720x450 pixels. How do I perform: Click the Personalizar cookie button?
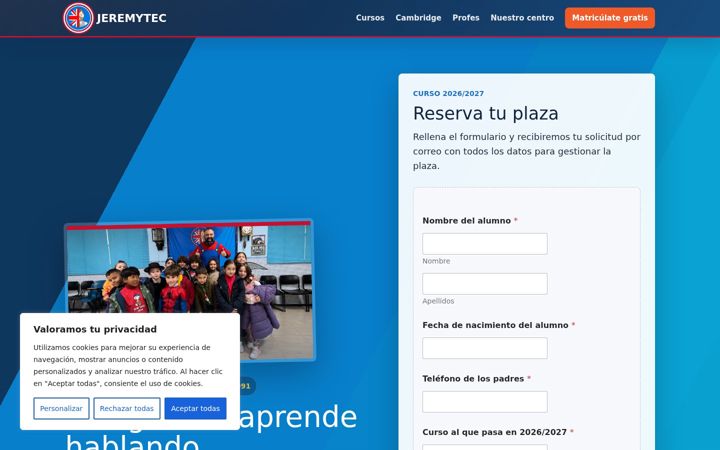[61, 408]
